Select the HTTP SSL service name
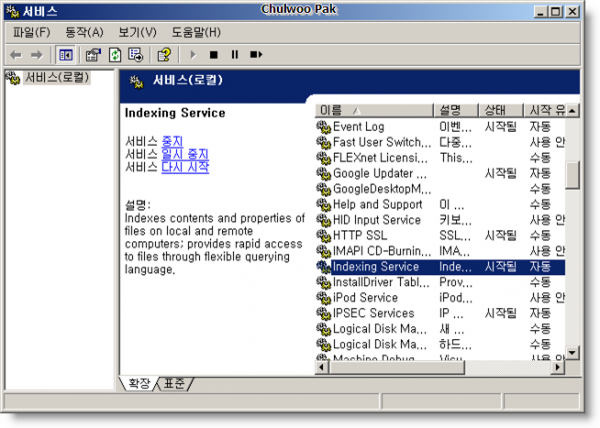Viewport: 600px width, 428px height. (360, 236)
